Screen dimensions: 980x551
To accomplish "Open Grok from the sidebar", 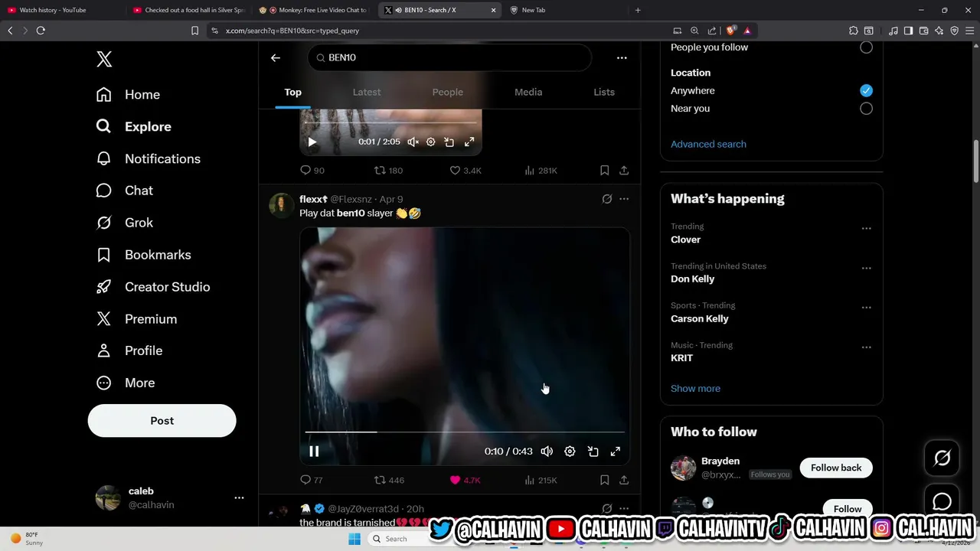I will click(124, 223).
